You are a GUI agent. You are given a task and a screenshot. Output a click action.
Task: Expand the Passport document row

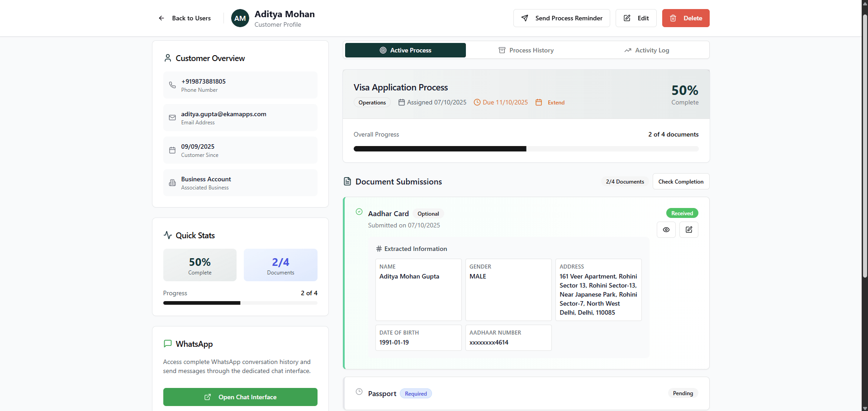(526, 393)
